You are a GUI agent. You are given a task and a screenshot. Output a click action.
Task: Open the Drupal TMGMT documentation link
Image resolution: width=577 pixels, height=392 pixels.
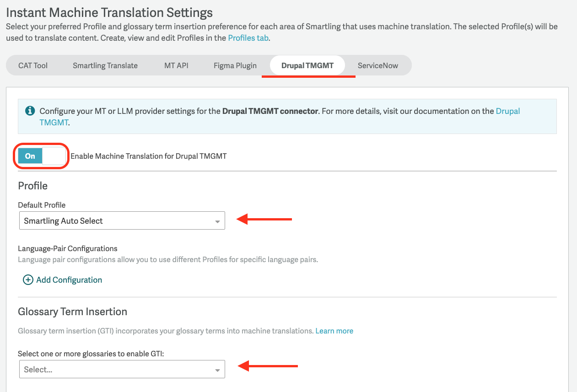(x=508, y=111)
